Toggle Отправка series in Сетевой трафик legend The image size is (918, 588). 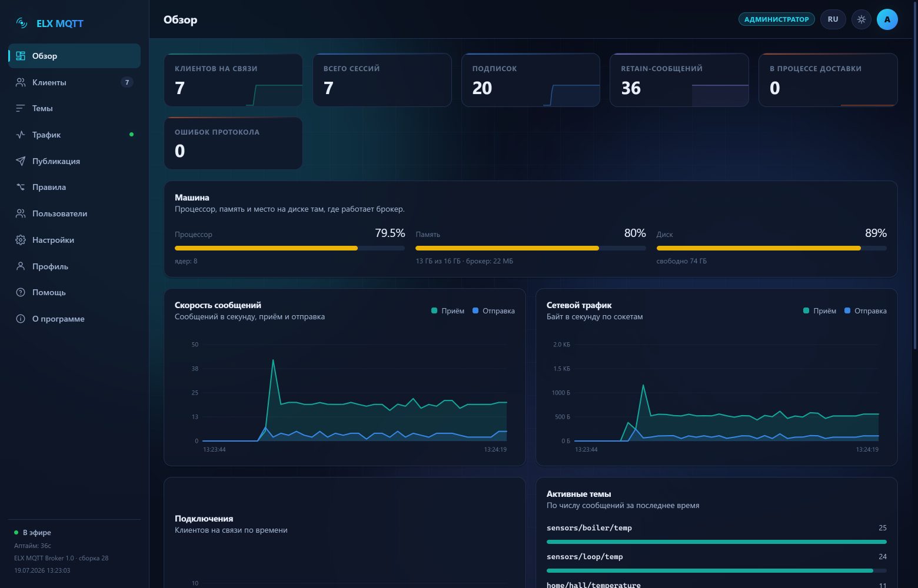point(865,311)
